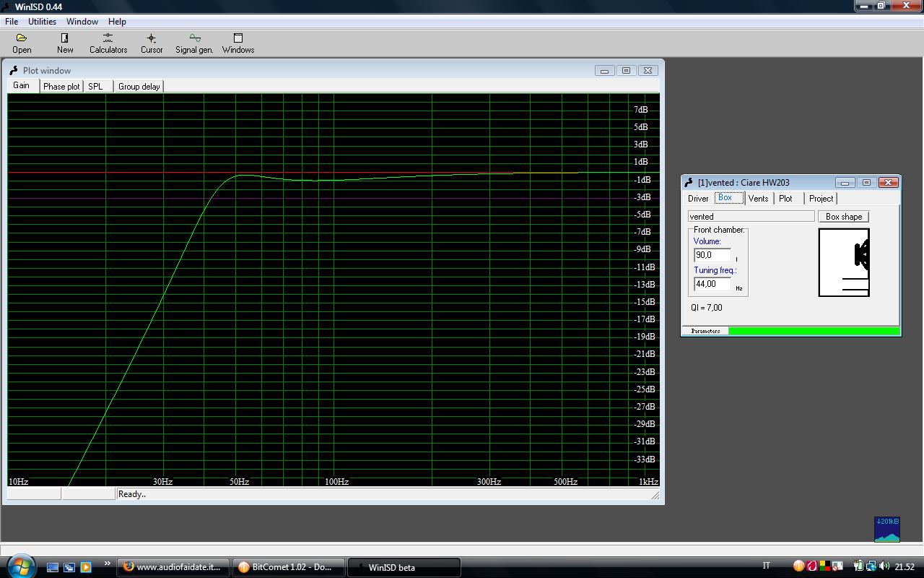
Task: Open the Driver tab in project window
Action: click(697, 199)
